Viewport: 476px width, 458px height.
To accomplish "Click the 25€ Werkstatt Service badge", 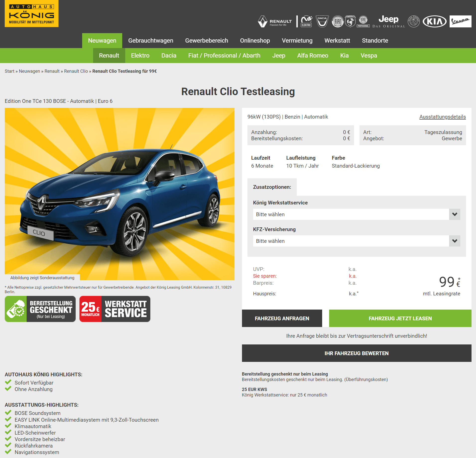I will coord(115,309).
